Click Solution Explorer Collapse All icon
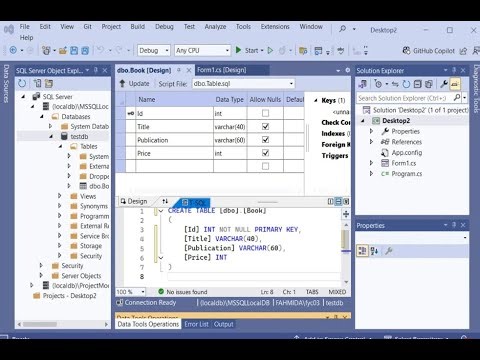Screen dimensions: 480x360 [x=418, y=84]
